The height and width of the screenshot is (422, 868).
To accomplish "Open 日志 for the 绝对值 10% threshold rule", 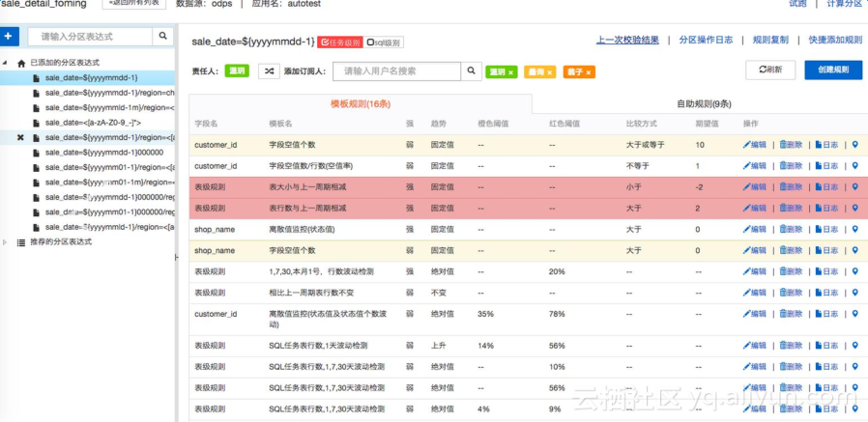I will pyautogui.click(x=826, y=367).
